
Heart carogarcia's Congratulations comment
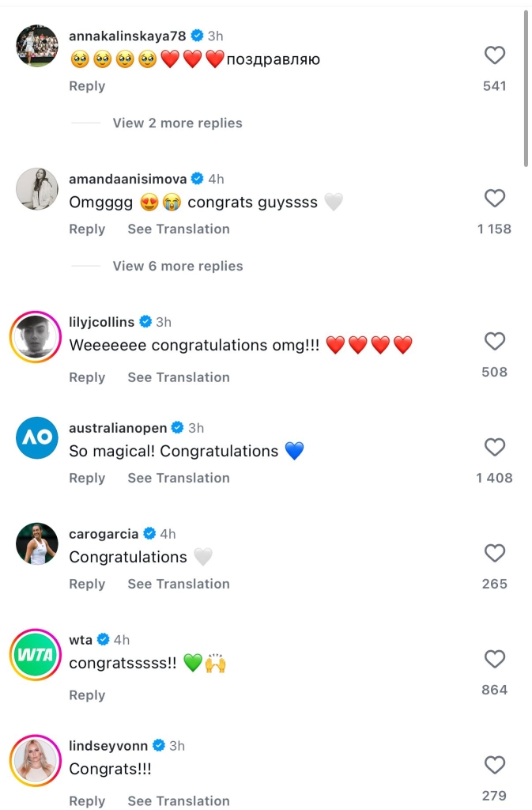tap(494, 554)
